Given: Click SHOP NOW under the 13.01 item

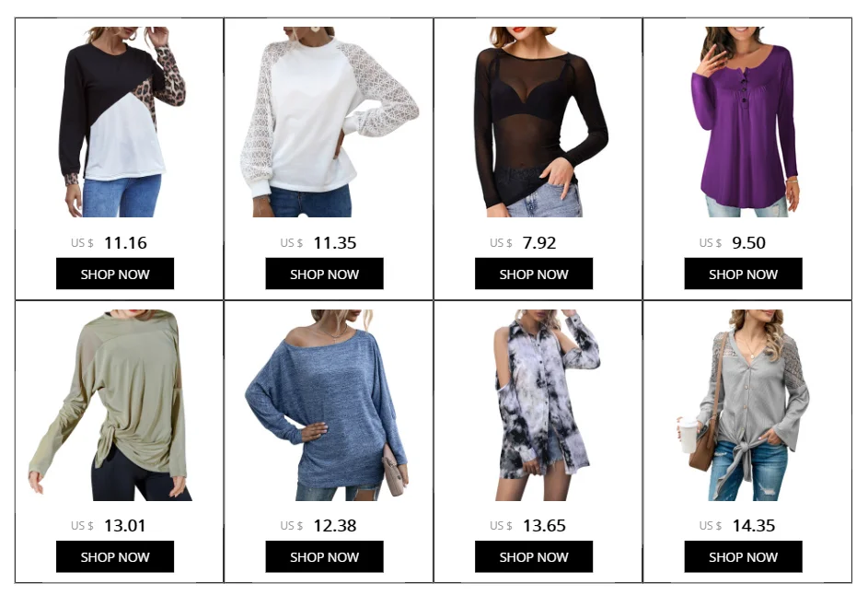Looking at the screenshot, I should pyautogui.click(x=115, y=556).
